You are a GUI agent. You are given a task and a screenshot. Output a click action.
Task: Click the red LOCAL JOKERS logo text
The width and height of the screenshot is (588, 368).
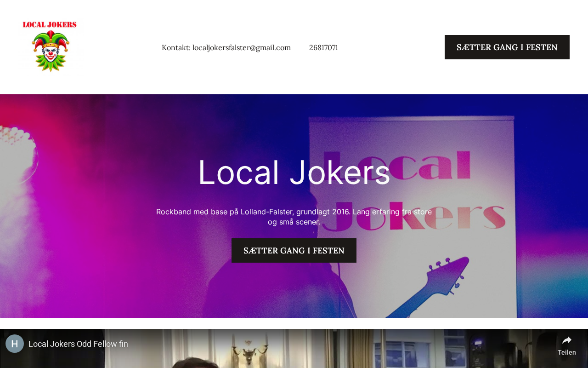50,25
